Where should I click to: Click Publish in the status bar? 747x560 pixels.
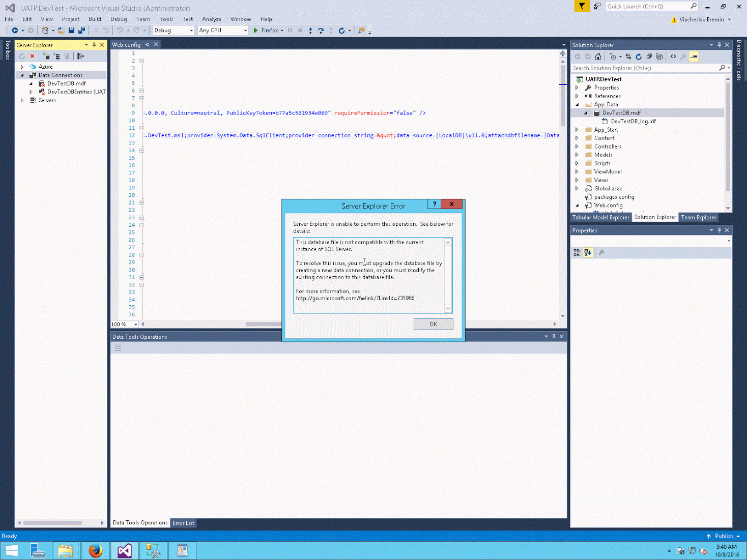tap(724, 536)
